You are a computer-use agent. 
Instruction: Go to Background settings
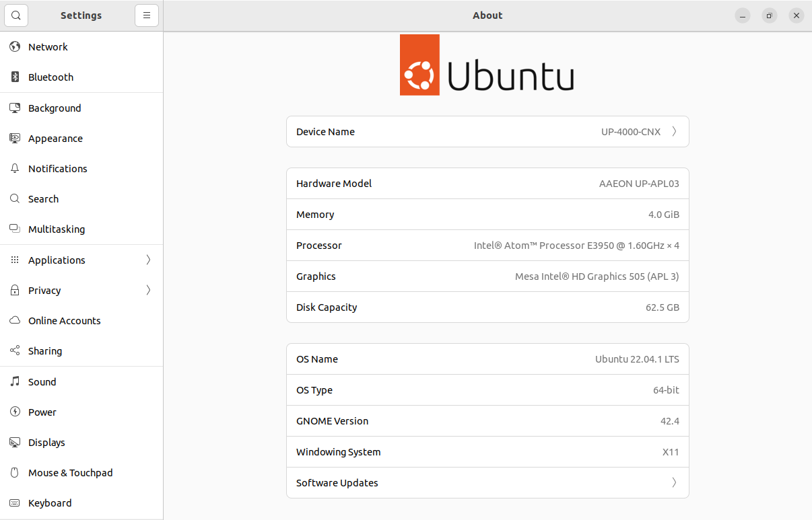[x=81, y=108]
